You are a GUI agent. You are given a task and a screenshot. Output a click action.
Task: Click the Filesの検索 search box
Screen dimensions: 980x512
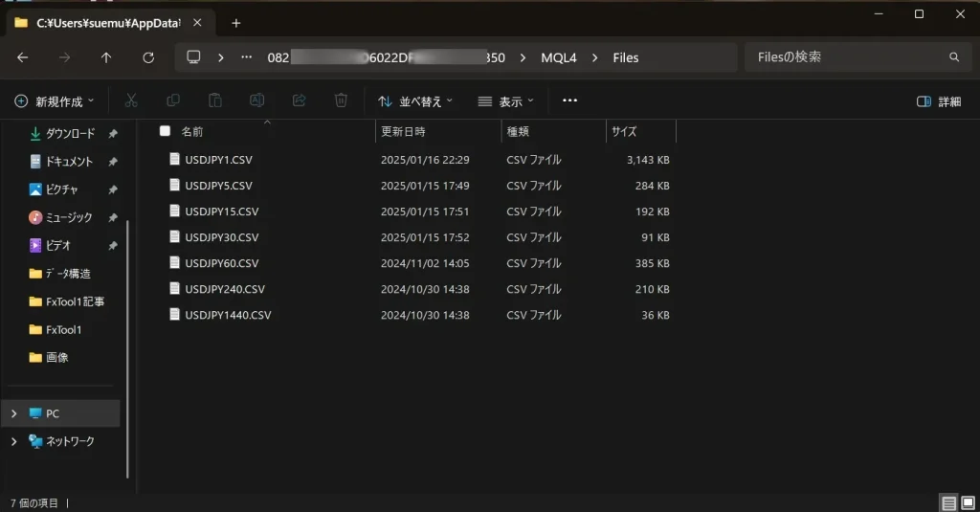pyautogui.click(x=858, y=56)
